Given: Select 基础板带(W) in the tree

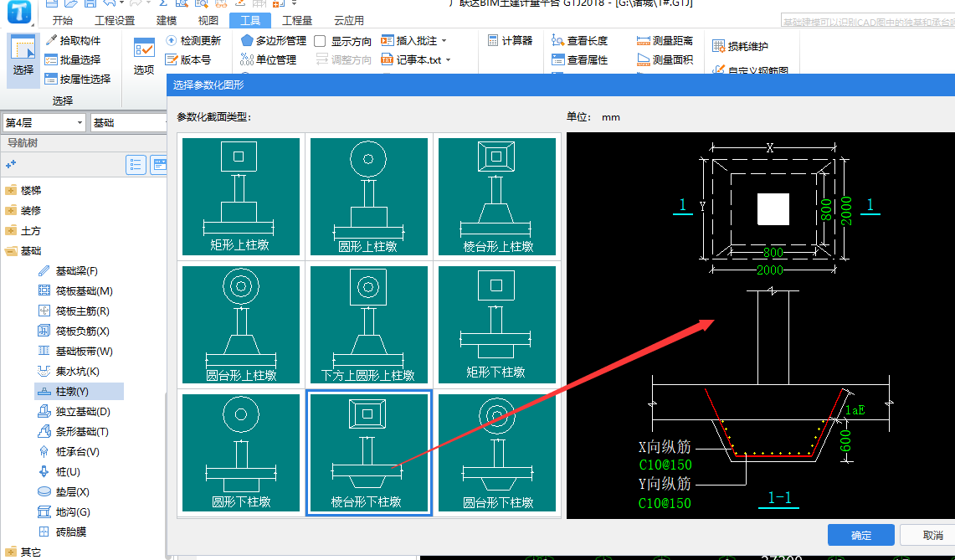Looking at the screenshot, I should click(75, 351).
